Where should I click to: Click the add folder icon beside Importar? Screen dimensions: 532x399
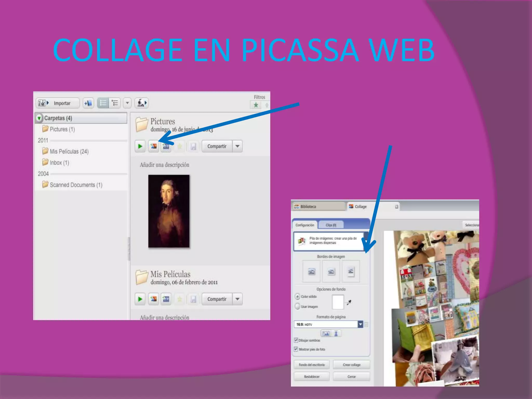point(88,103)
